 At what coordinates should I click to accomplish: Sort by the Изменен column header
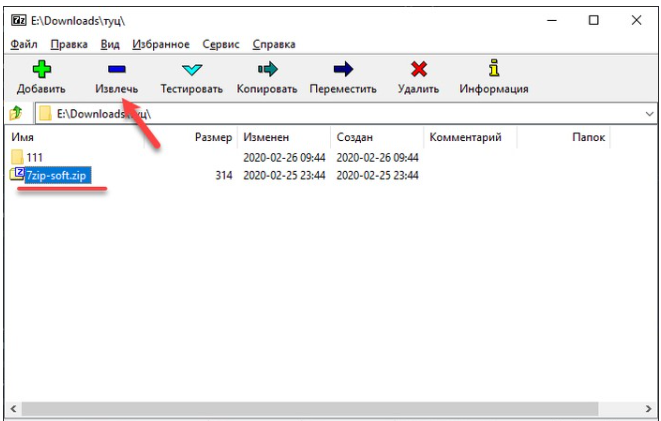pos(265,137)
